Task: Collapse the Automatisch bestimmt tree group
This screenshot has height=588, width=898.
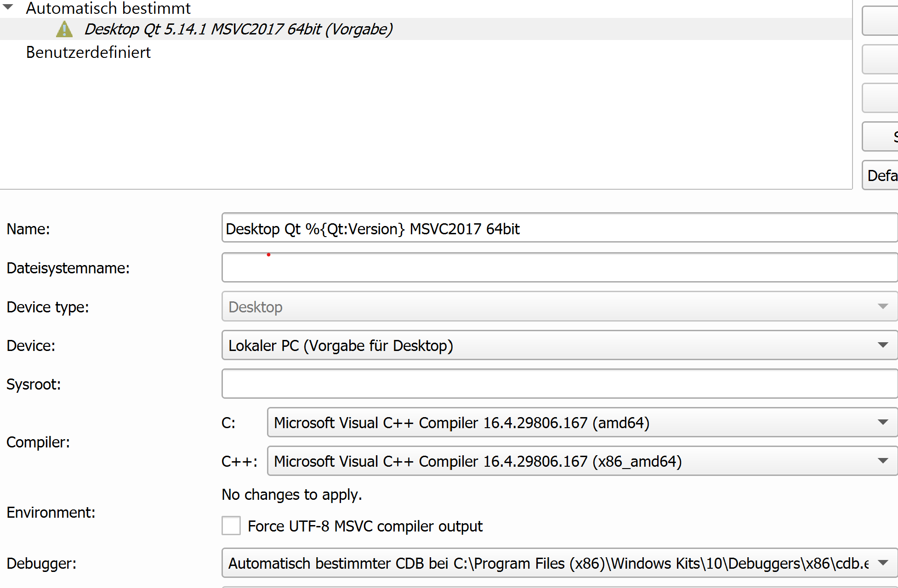Action: click(x=8, y=7)
